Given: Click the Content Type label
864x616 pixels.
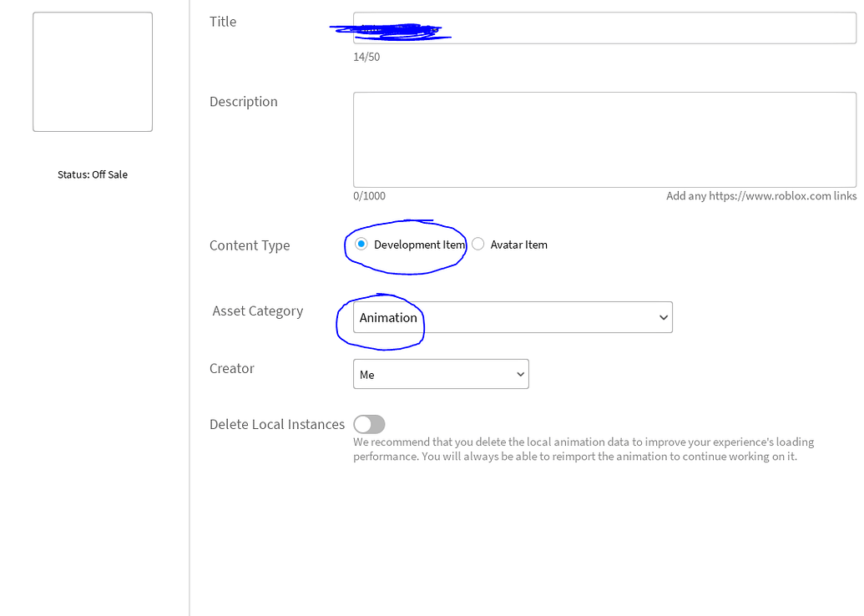Looking at the screenshot, I should (x=250, y=245).
